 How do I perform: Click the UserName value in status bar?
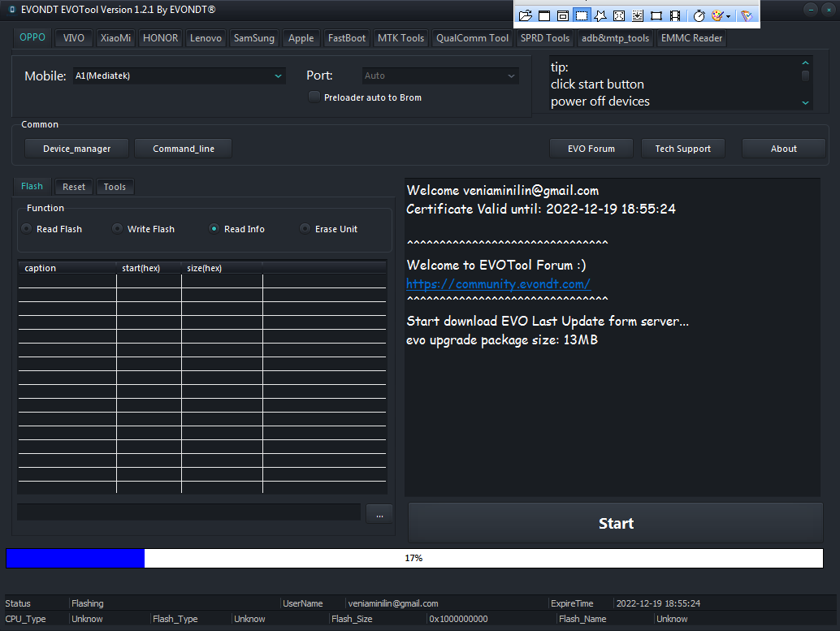[x=393, y=603]
